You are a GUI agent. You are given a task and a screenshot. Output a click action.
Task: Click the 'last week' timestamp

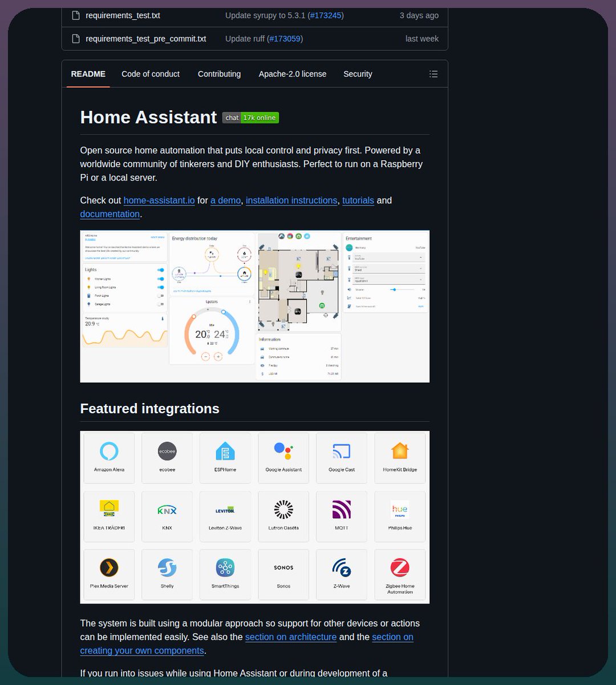[x=422, y=39]
